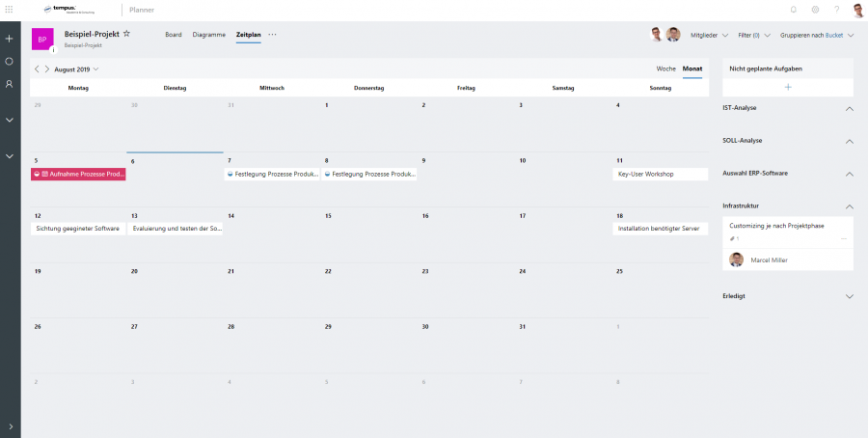
Task: Collapse the Auswahl ERP-Software bucket
Action: (850, 175)
